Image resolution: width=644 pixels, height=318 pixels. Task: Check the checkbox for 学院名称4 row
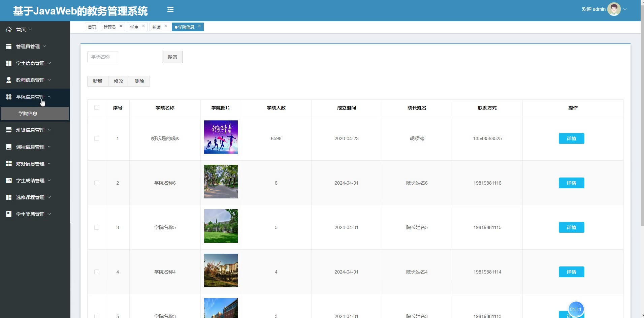(x=97, y=272)
